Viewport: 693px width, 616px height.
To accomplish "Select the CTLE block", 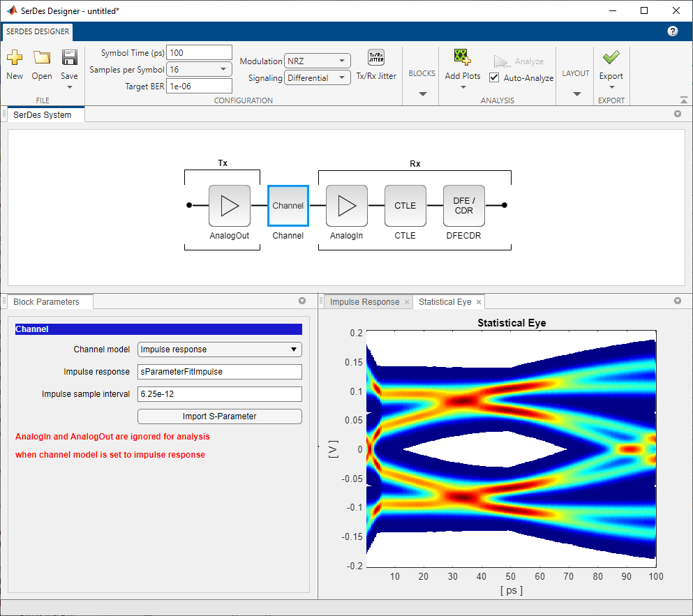I will tap(405, 206).
